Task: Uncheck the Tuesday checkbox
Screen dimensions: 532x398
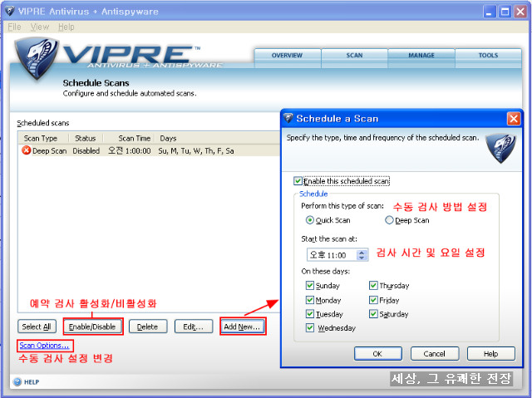Action: coord(309,313)
